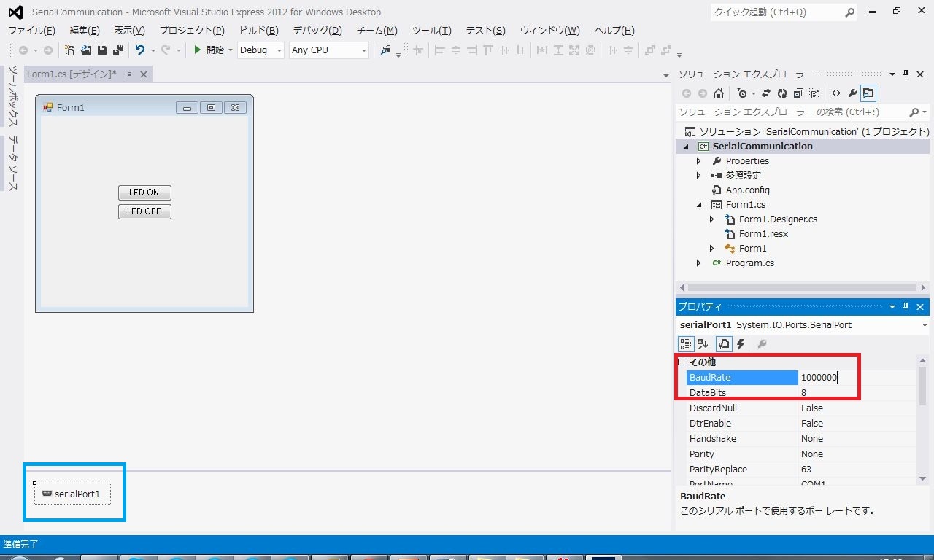Expand the Form1 class node
The image size is (934, 560).
(x=712, y=248)
